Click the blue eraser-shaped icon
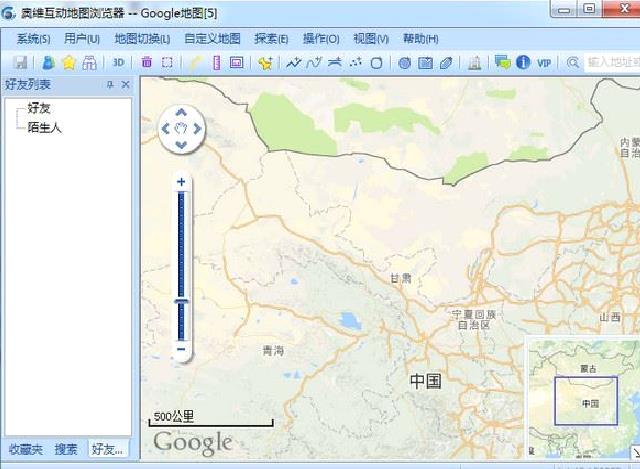This screenshot has width=640, height=469. (446, 63)
